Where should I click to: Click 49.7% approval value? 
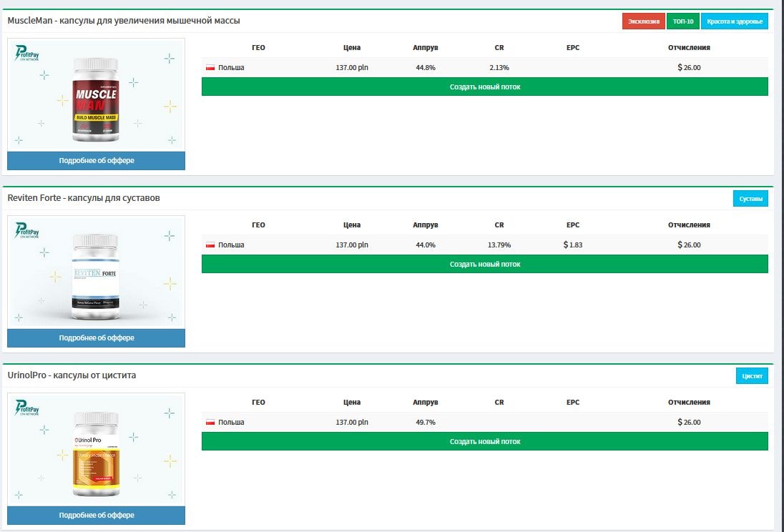[x=426, y=423]
